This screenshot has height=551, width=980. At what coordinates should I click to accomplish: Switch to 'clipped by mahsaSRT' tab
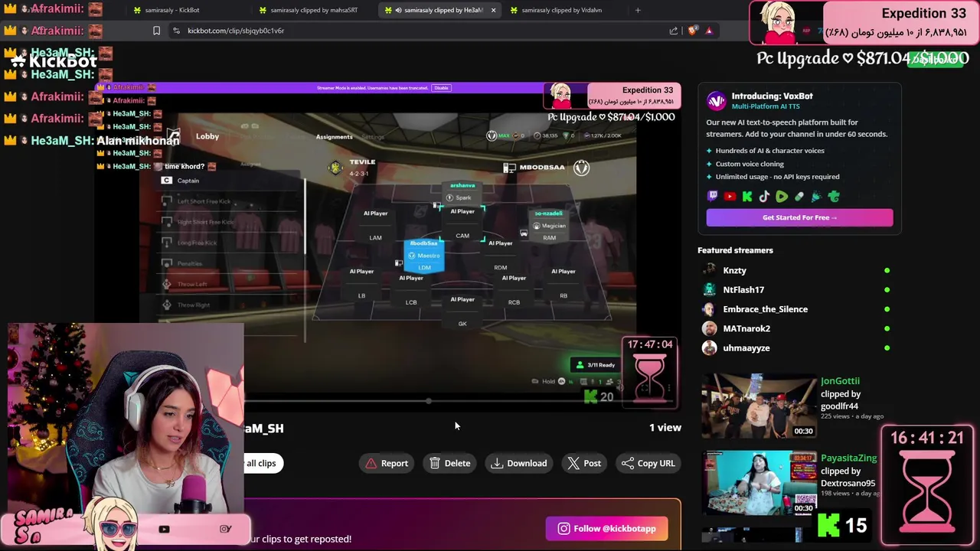click(313, 10)
